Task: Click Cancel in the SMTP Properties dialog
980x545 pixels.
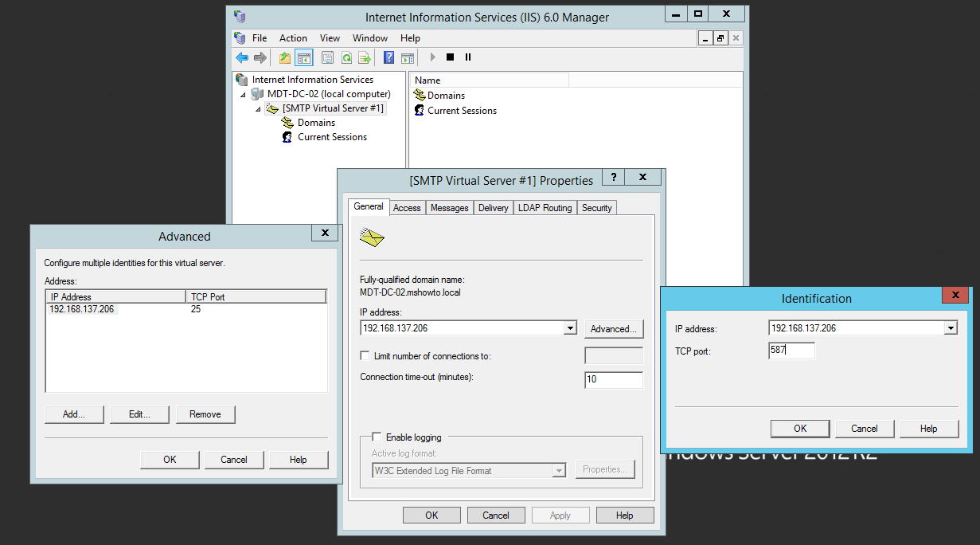Action: (496, 516)
